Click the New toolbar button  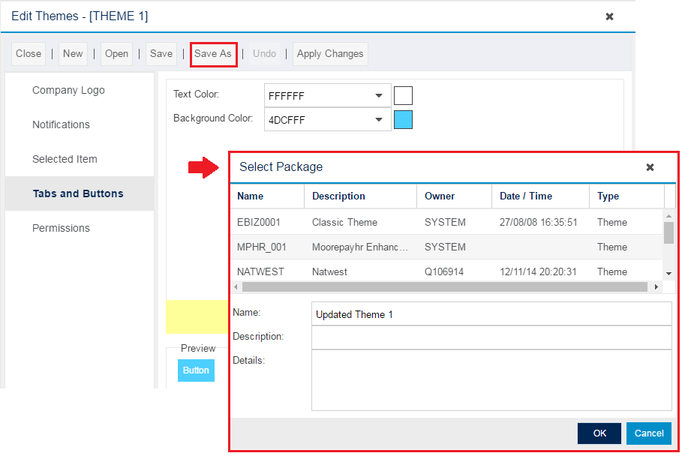tap(73, 54)
